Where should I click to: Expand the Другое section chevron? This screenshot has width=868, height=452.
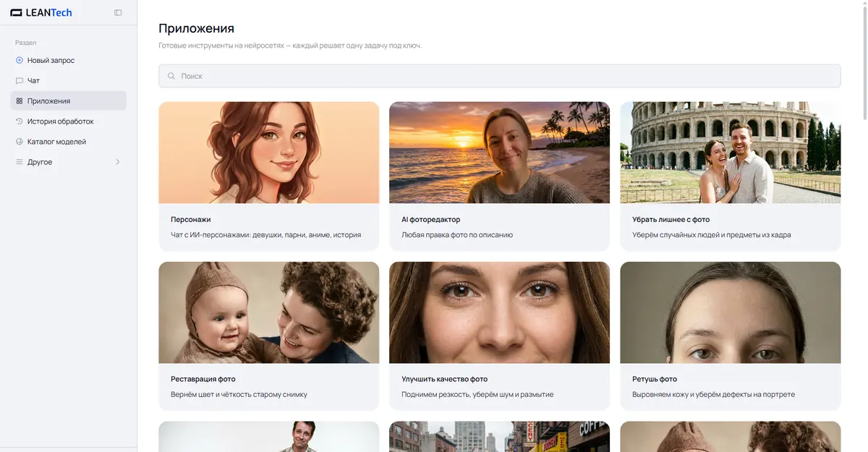click(x=118, y=162)
